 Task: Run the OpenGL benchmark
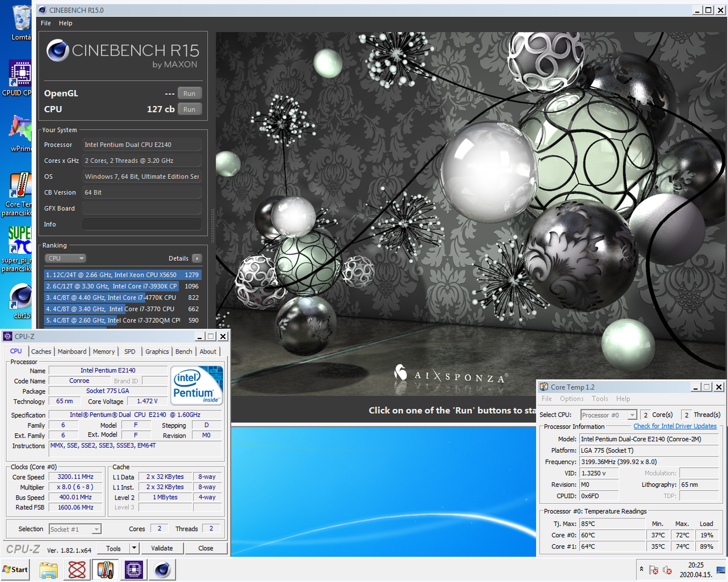(189, 93)
